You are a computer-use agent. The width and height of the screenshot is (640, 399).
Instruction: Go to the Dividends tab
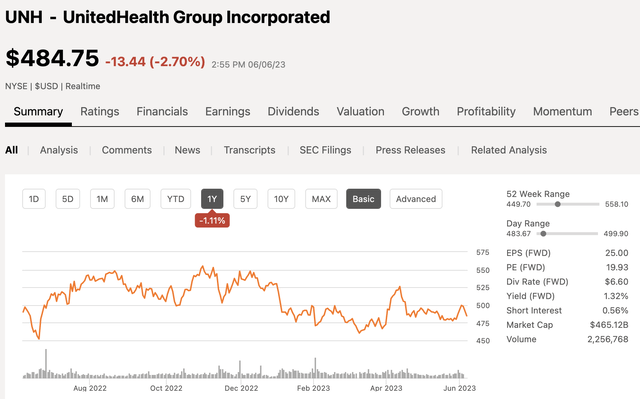(293, 111)
